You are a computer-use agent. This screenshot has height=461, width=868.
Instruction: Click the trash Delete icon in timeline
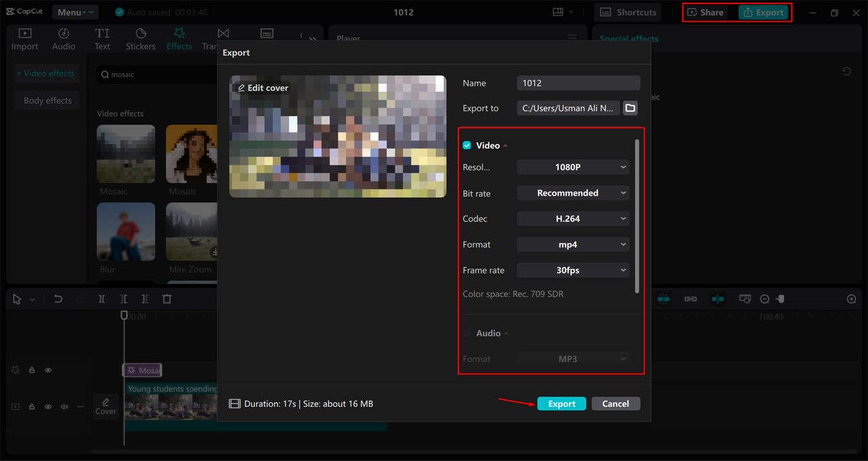[x=167, y=299]
